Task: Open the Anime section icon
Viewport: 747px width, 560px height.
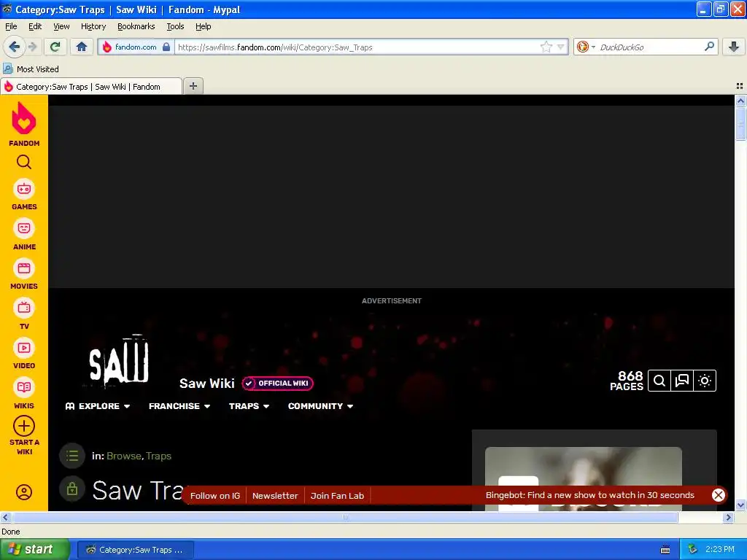Action: pyautogui.click(x=24, y=229)
